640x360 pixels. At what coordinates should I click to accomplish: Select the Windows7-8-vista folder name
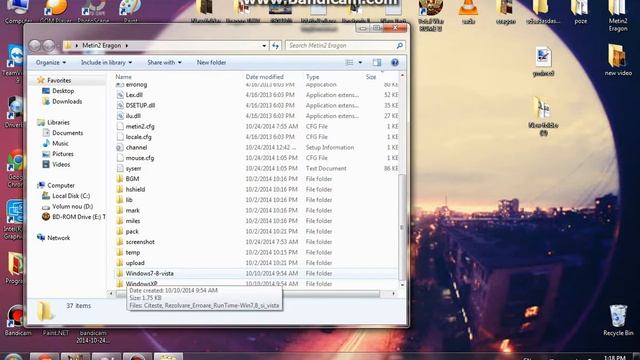click(149, 273)
